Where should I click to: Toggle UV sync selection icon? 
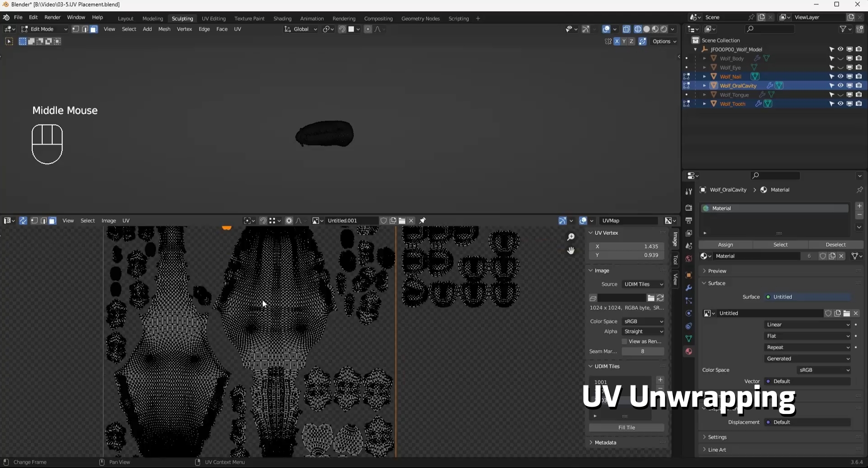(x=23, y=221)
